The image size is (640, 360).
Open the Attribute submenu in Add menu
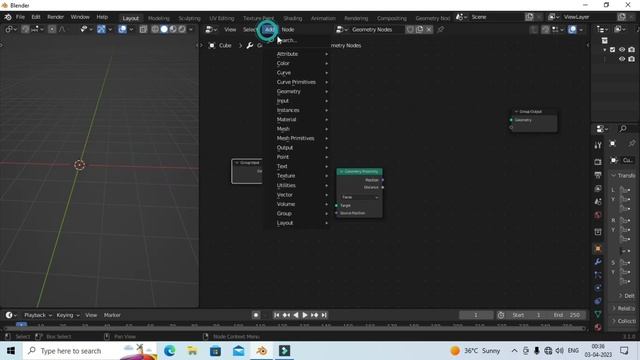tap(302, 54)
